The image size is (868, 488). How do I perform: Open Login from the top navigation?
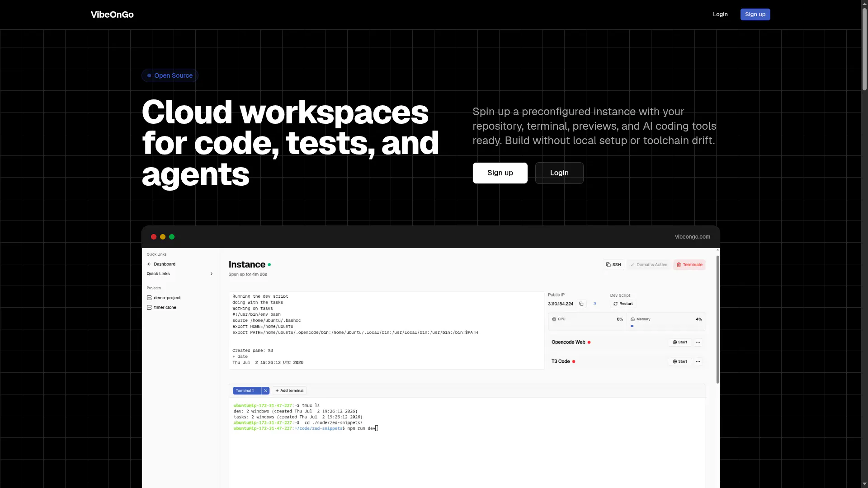point(720,14)
